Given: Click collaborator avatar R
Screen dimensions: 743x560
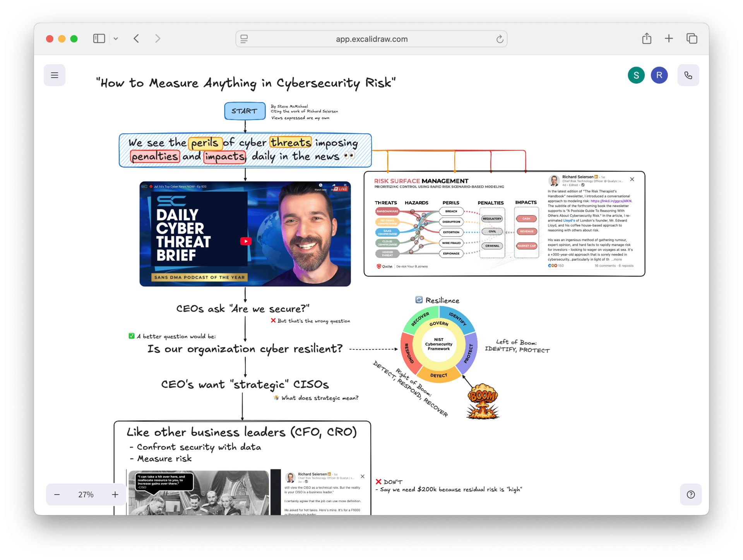Looking at the screenshot, I should pos(659,75).
